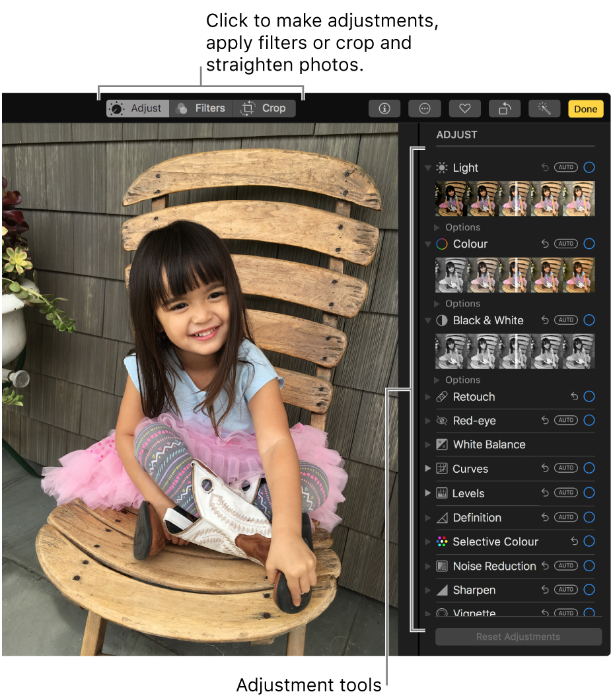Screen dimensions: 613x700
Task: Click the Reset Adjustments button
Action: (x=518, y=637)
